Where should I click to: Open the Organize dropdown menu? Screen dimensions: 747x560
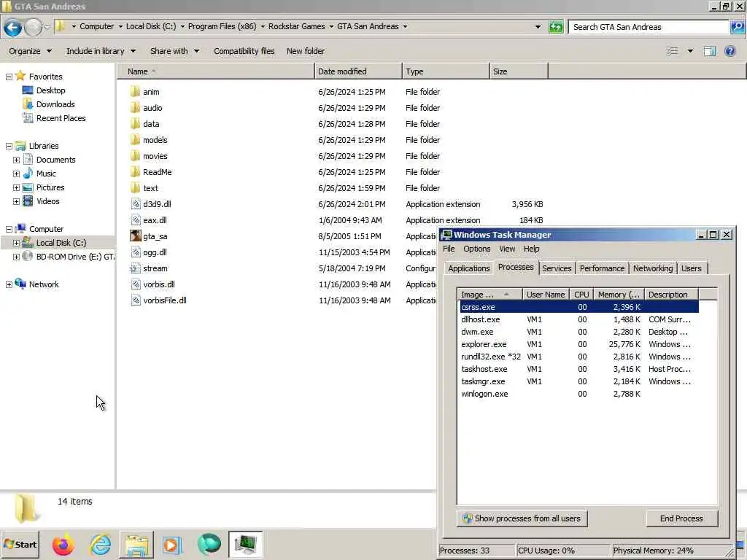[30, 51]
